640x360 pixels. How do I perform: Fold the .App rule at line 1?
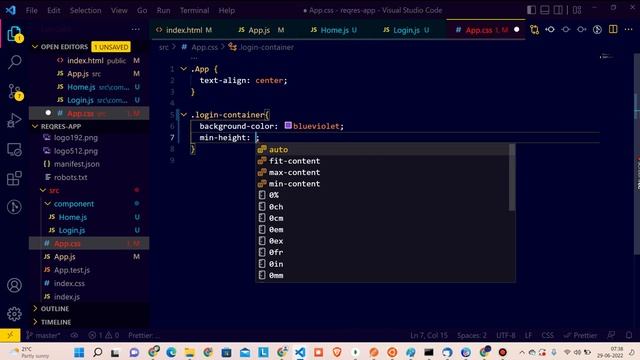183,69
